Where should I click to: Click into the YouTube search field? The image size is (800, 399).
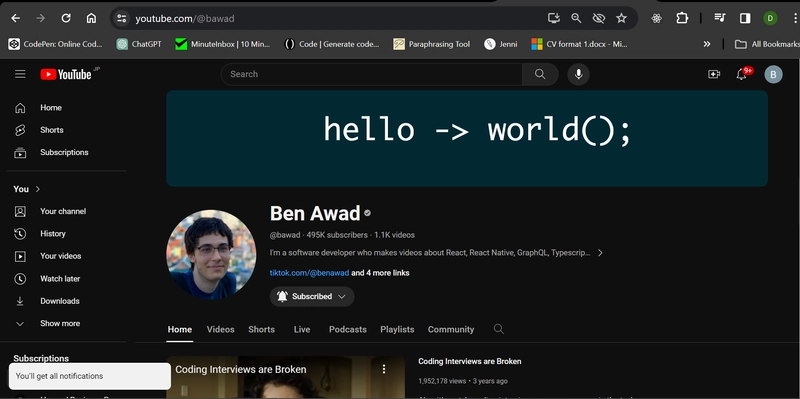coord(371,74)
